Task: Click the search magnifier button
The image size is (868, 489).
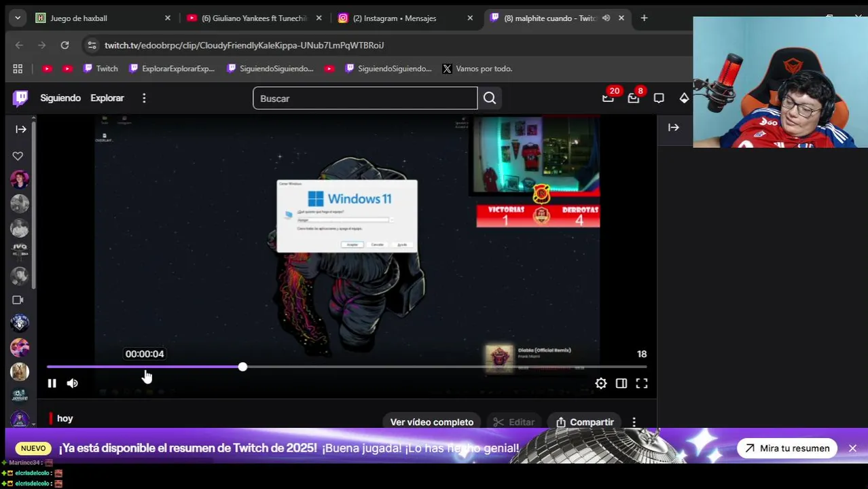Action: 490,98
